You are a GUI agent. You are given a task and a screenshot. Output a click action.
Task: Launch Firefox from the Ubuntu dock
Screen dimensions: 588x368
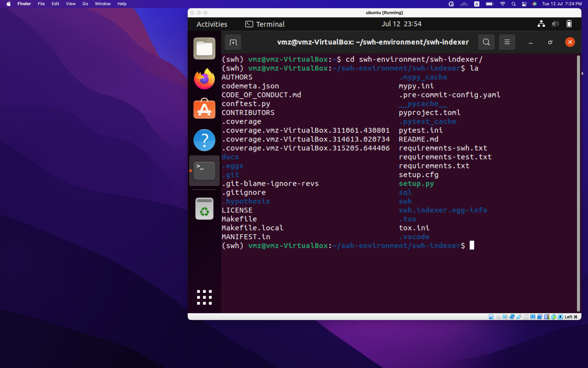(x=204, y=79)
